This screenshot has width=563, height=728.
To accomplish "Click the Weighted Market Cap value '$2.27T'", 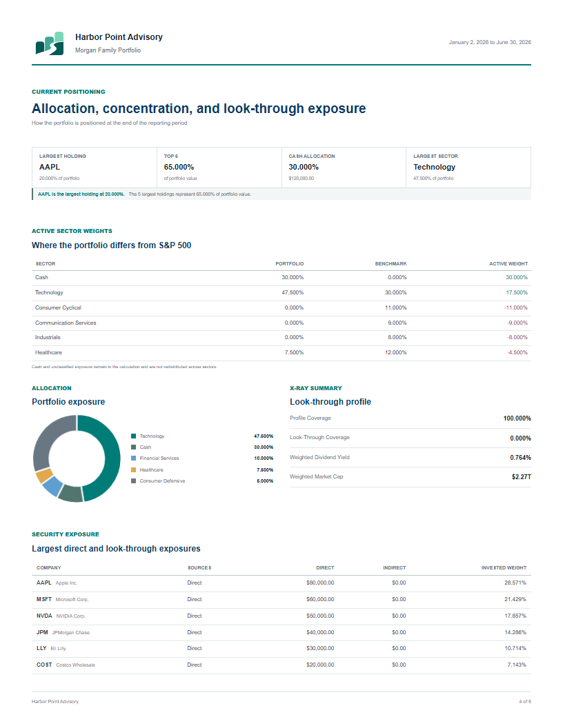I will [x=521, y=477].
